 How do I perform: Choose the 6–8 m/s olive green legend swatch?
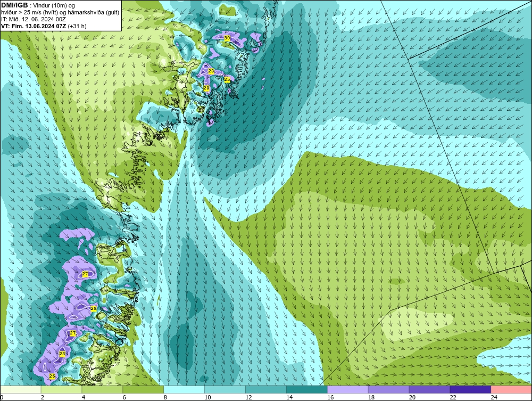click(x=143, y=389)
